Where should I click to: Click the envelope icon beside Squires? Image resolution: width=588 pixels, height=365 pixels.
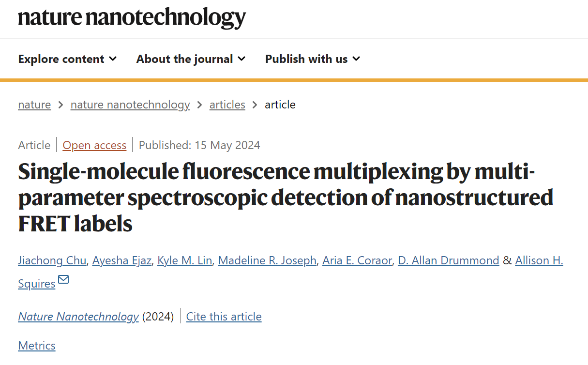click(x=63, y=280)
